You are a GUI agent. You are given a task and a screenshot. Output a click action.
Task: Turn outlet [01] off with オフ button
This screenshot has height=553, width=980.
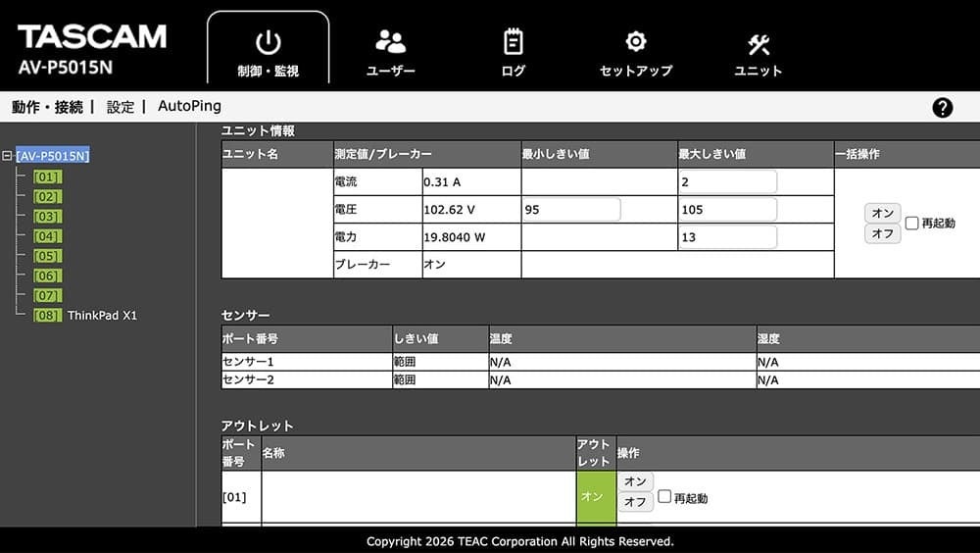[x=635, y=502]
